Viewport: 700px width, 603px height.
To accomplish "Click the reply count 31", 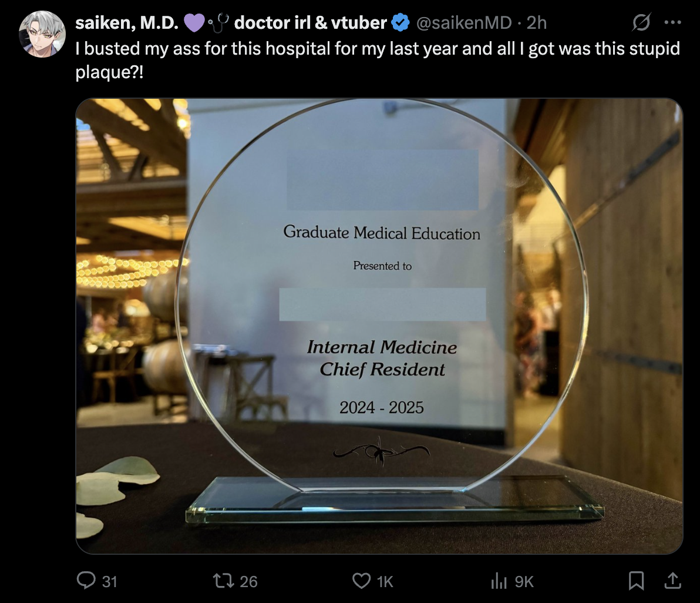I will click(110, 581).
